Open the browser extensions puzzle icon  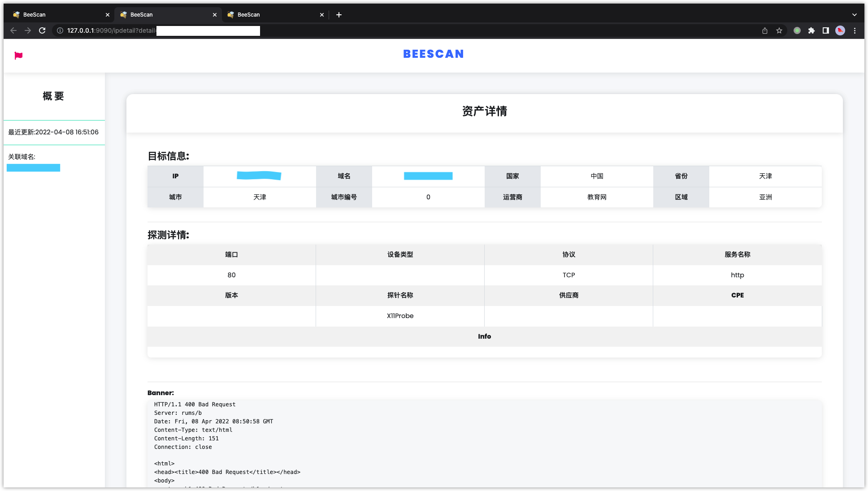(812, 30)
